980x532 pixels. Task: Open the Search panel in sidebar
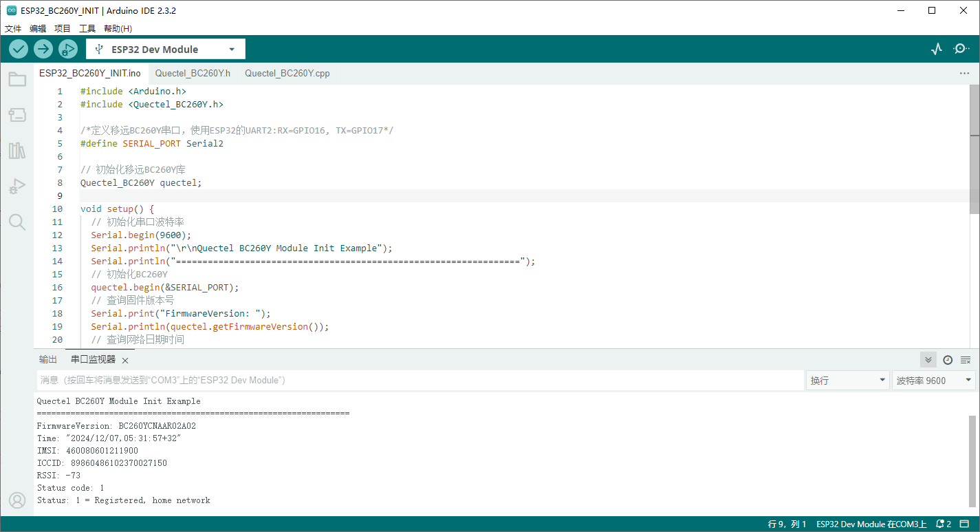pyautogui.click(x=17, y=222)
